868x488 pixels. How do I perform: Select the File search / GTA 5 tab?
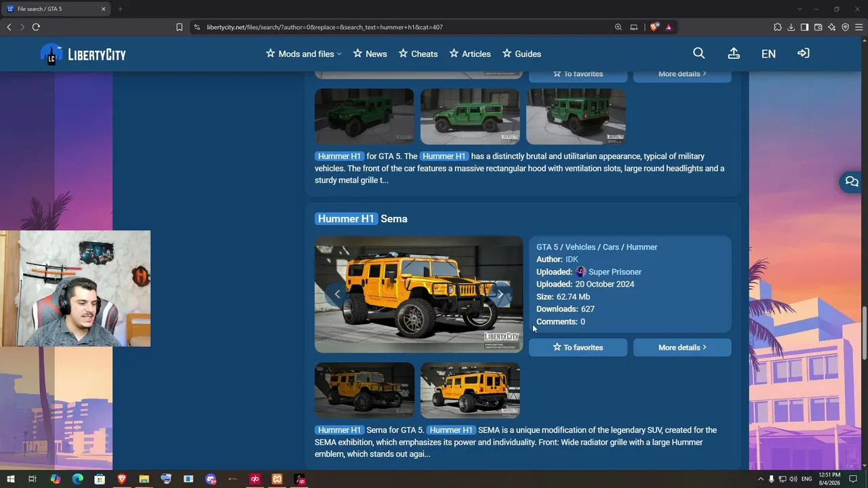tap(56, 9)
